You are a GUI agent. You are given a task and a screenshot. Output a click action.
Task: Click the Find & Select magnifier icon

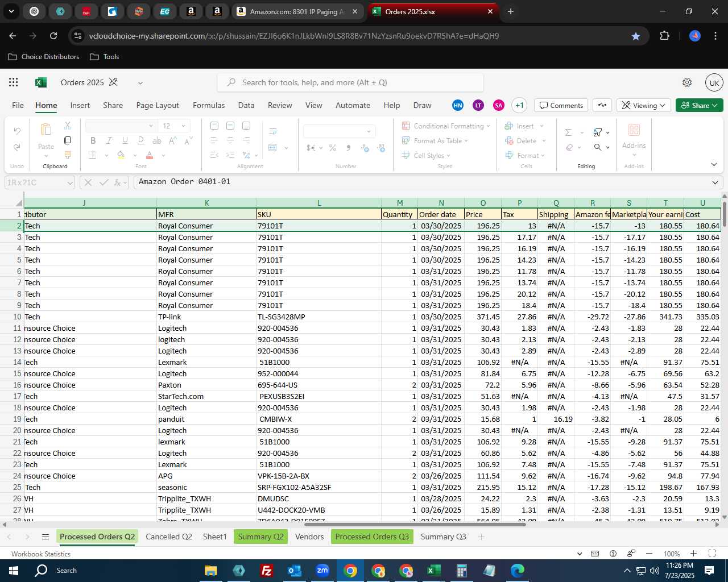click(598, 147)
